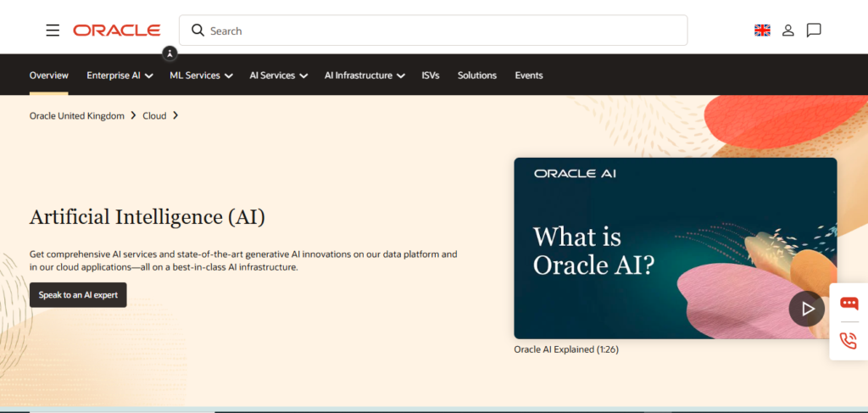Select the Overview tab
This screenshot has height=413, width=868.
[48, 75]
